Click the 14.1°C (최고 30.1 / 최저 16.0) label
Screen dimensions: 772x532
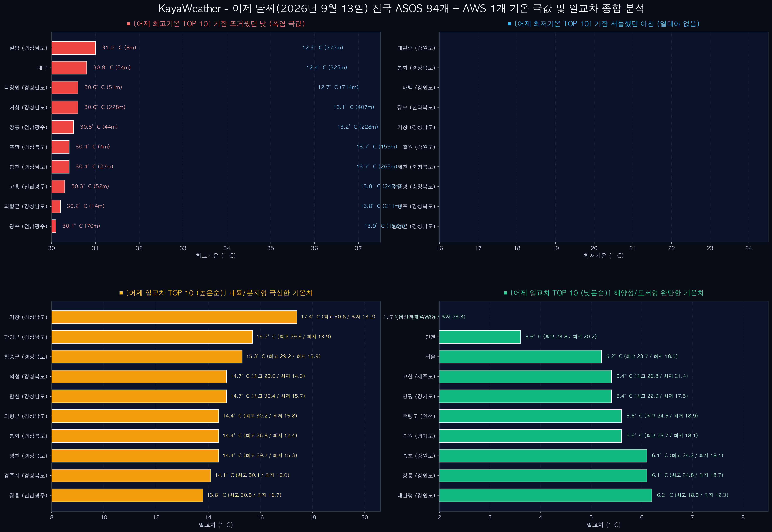pyautogui.click(x=252, y=475)
